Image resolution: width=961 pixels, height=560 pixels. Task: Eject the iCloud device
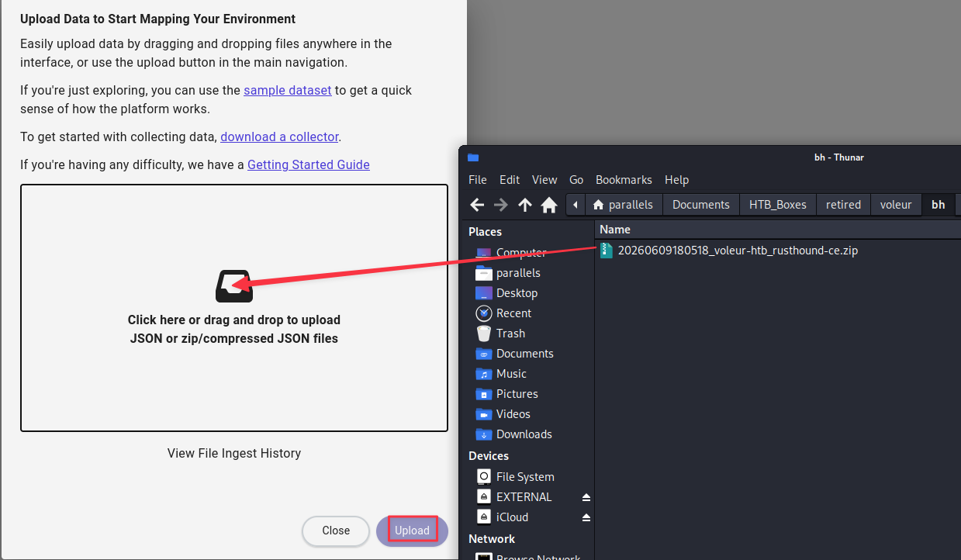[586, 517]
